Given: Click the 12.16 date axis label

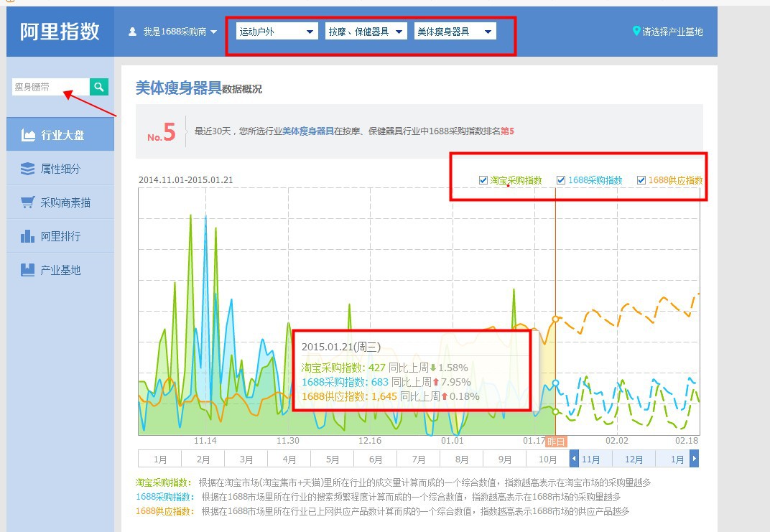Looking at the screenshot, I should coord(370,441).
